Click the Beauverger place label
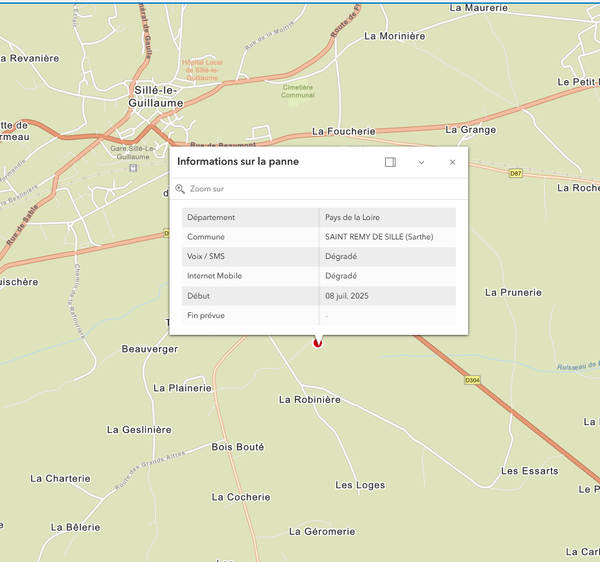The height and width of the screenshot is (562, 600). coord(150,349)
